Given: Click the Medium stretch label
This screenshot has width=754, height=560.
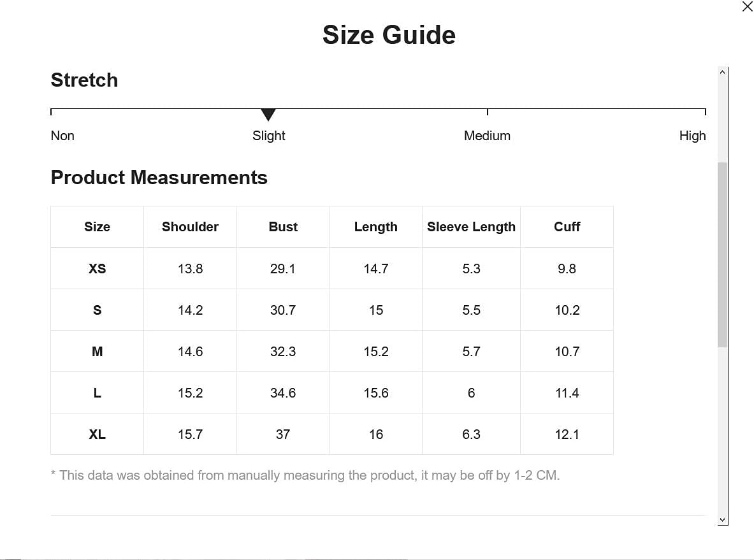Looking at the screenshot, I should tap(487, 136).
